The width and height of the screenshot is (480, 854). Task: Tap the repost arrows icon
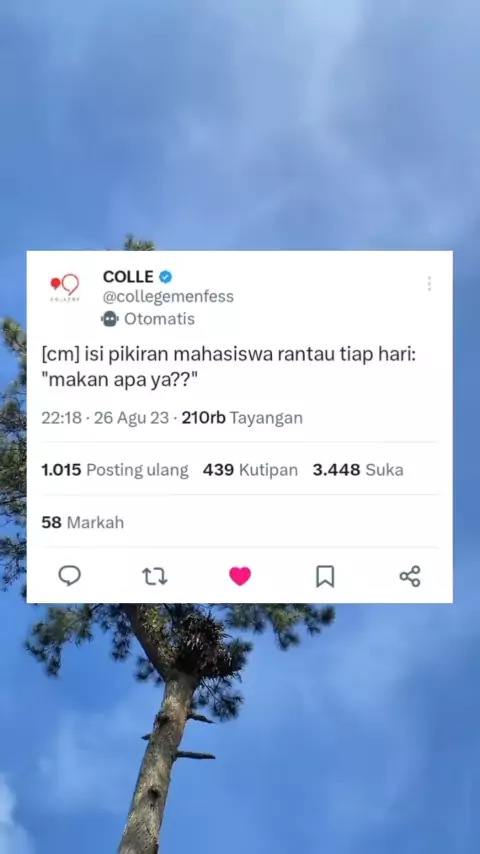click(x=155, y=576)
